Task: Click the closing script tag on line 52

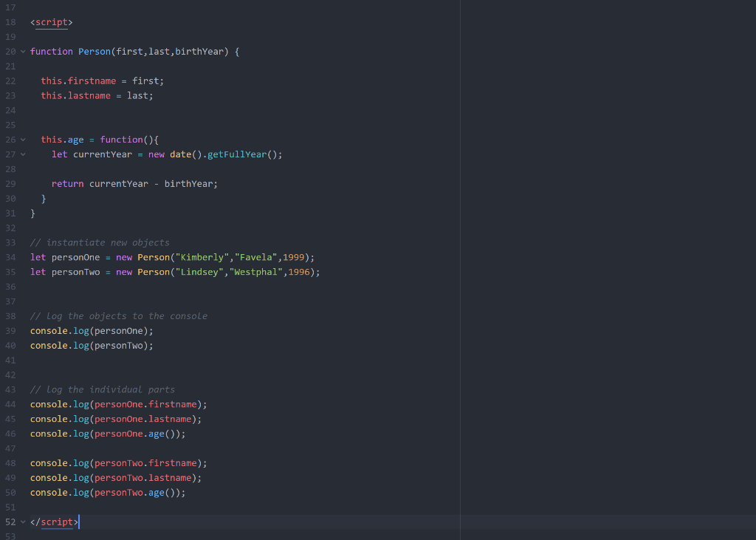Action: tap(54, 522)
